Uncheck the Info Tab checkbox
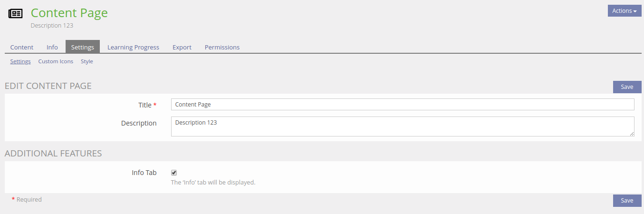Viewport: 644px width, 214px height. click(174, 173)
